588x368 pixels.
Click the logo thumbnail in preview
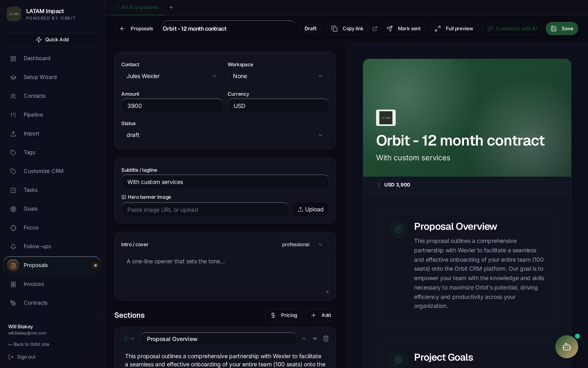coord(386,118)
